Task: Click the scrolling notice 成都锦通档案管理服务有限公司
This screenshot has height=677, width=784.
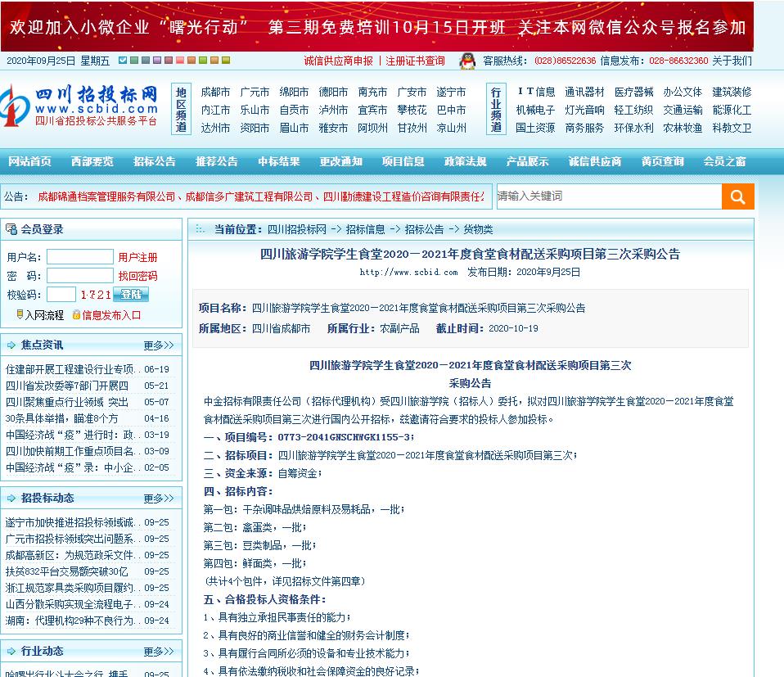Action: (x=106, y=197)
